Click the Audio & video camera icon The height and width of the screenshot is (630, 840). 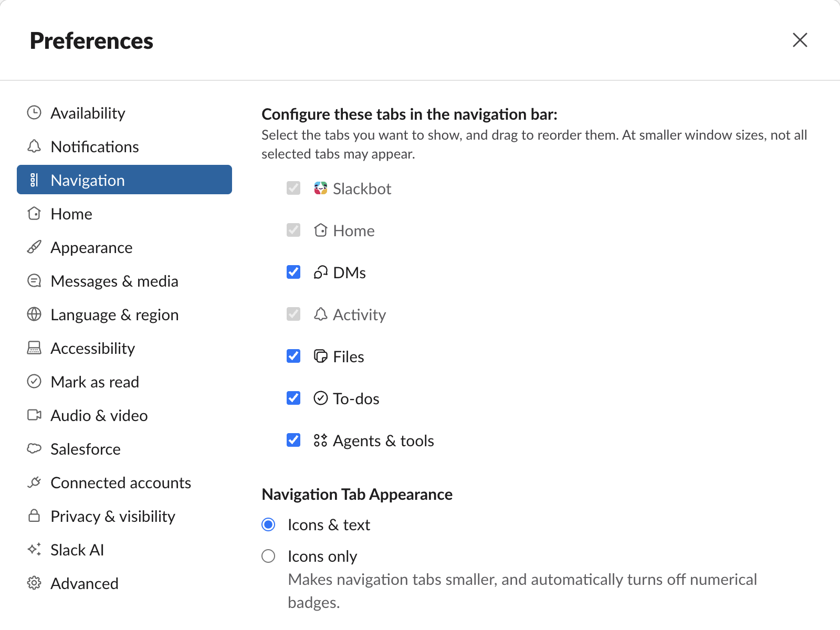coord(34,415)
